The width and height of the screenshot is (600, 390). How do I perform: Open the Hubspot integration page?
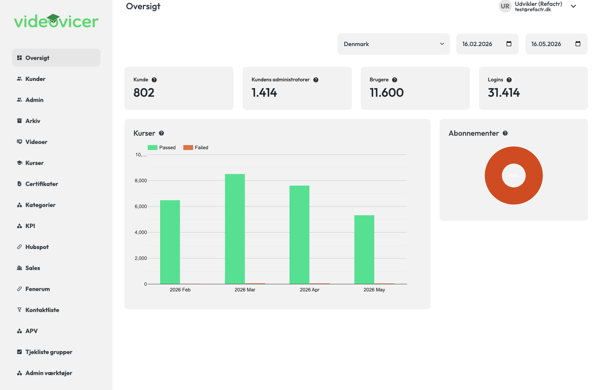click(56, 247)
